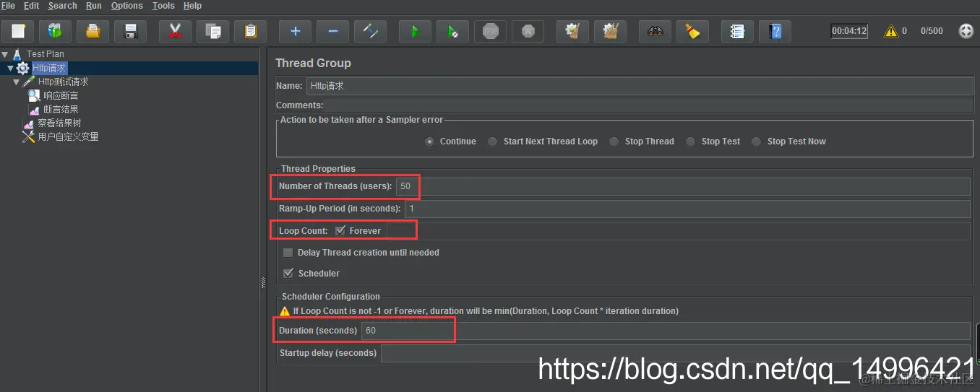Shut down threads gracefully icon

pyautogui.click(x=528, y=31)
